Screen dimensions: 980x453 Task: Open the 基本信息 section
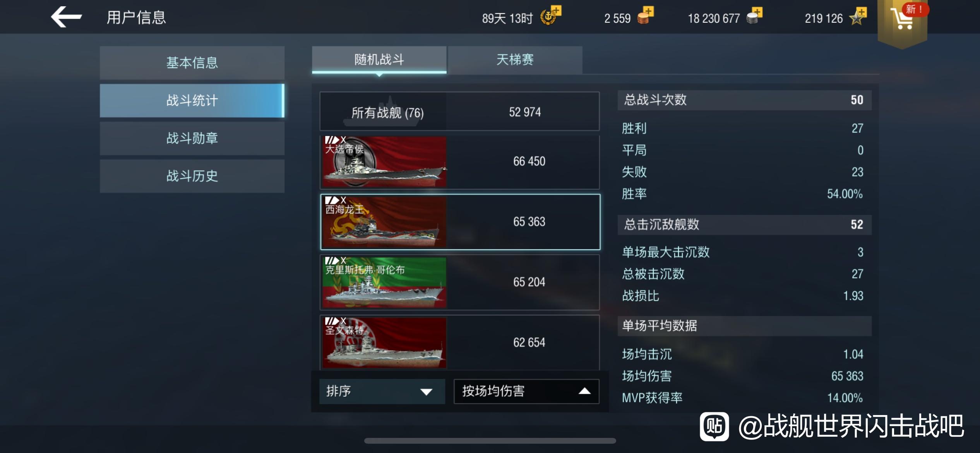coord(192,63)
